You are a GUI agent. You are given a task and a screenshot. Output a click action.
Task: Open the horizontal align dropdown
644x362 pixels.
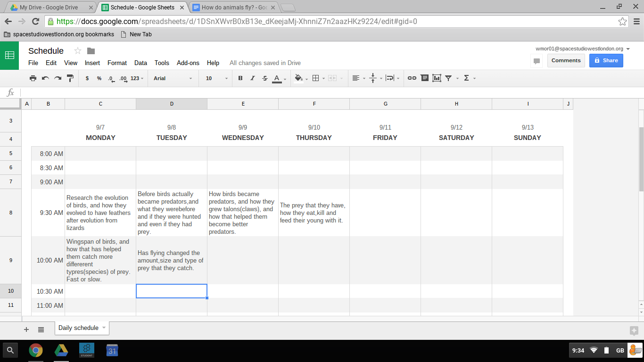tap(359, 78)
